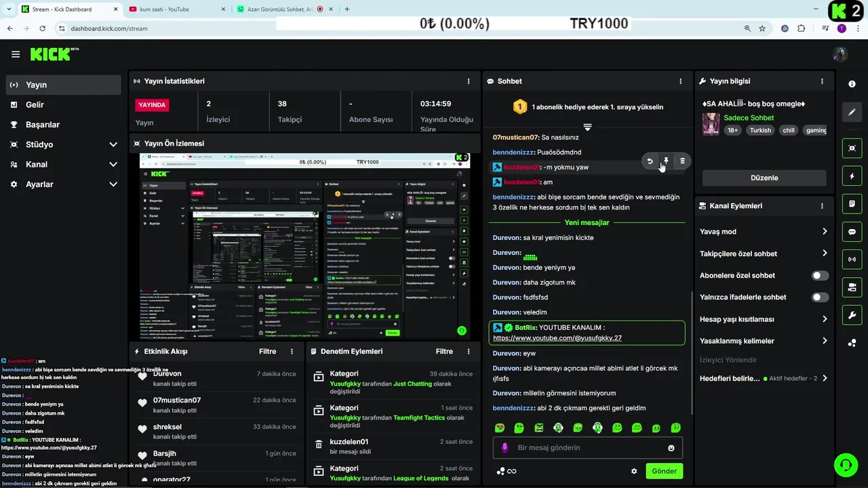Viewport: 868px width, 488px height.
Task: Open Takipçilere özel sohbet options
Action: [x=764, y=253]
